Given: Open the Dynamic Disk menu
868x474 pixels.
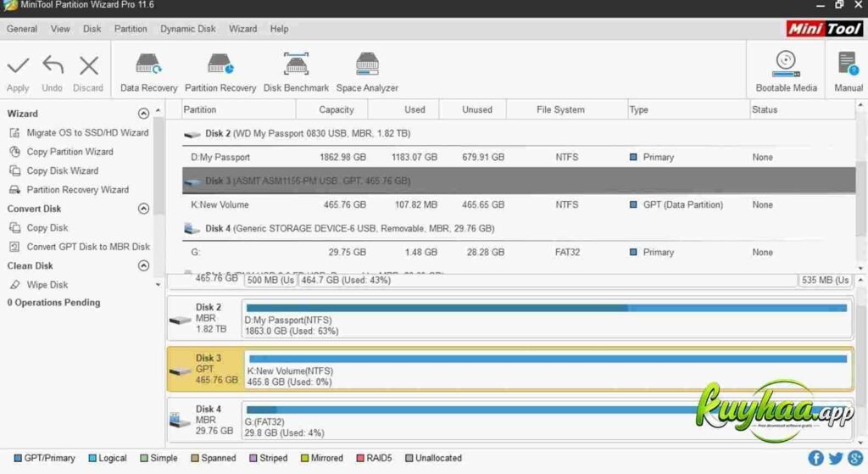Looking at the screenshot, I should 188,29.
